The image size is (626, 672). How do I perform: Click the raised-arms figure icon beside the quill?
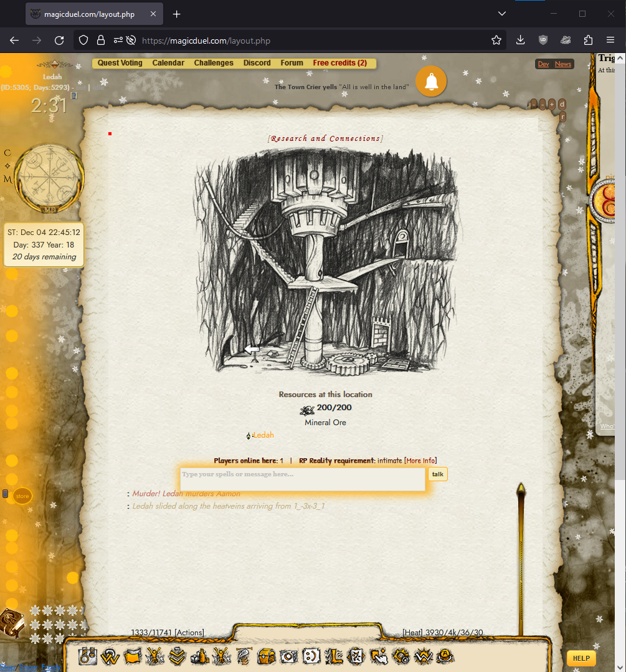[222, 656]
